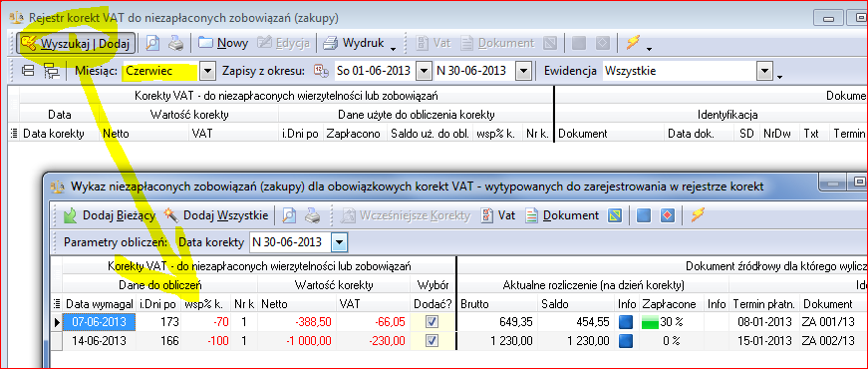Open print preview in Rejestr korekt toolbar
Image resolution: width=868 pixels, height=369 pixels.
pyautogui.click(x=152, y=43)
